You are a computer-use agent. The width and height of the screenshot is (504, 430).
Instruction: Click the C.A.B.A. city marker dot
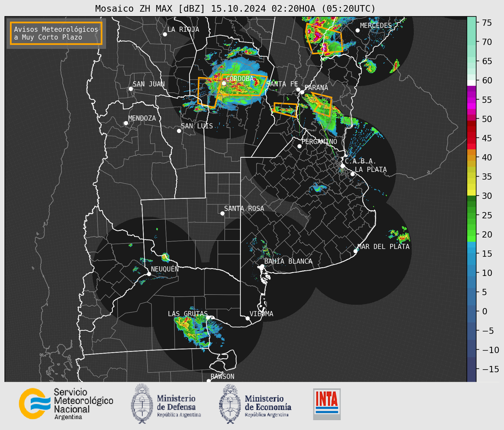[343, 166]
